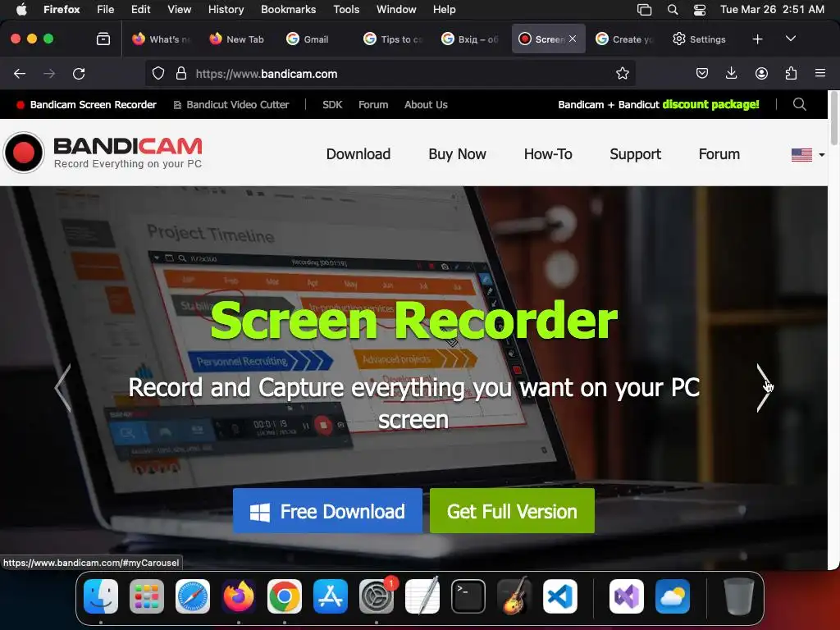Click the Bandicam Screen Recorder top link

point(87,104)
